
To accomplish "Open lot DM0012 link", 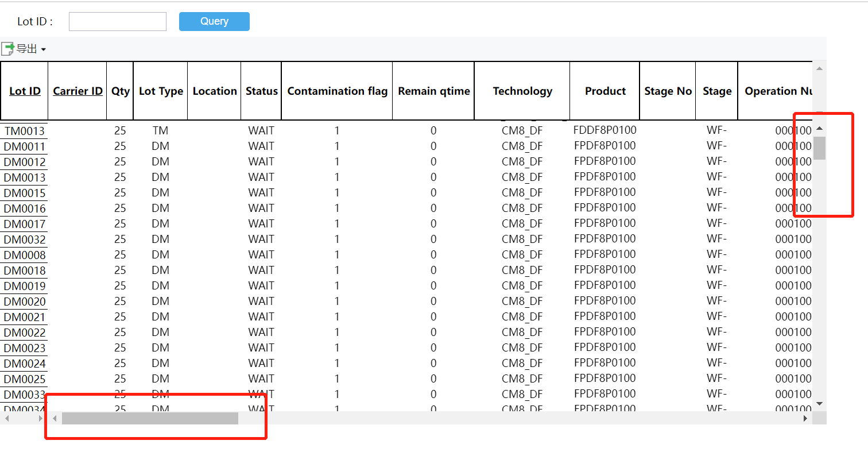I will point(25,162).
